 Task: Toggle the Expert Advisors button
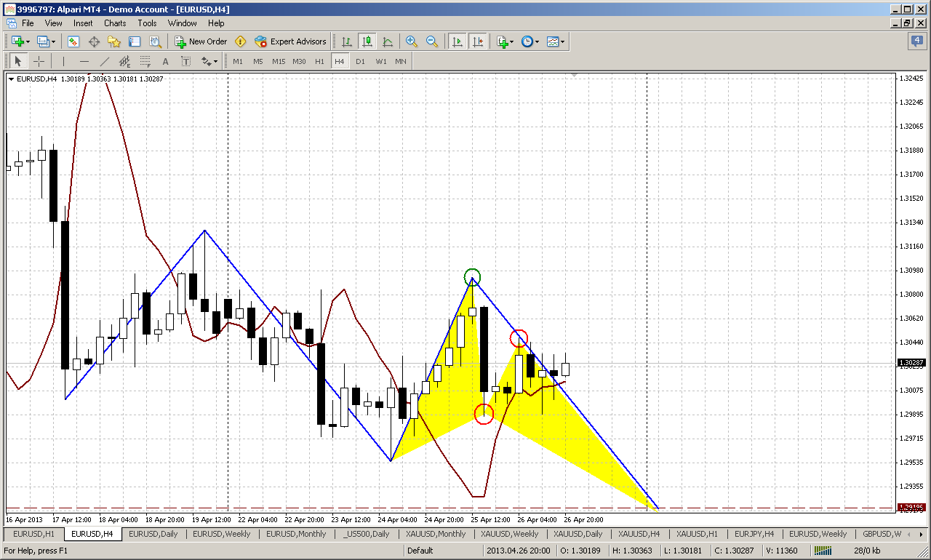click(290, 41)
